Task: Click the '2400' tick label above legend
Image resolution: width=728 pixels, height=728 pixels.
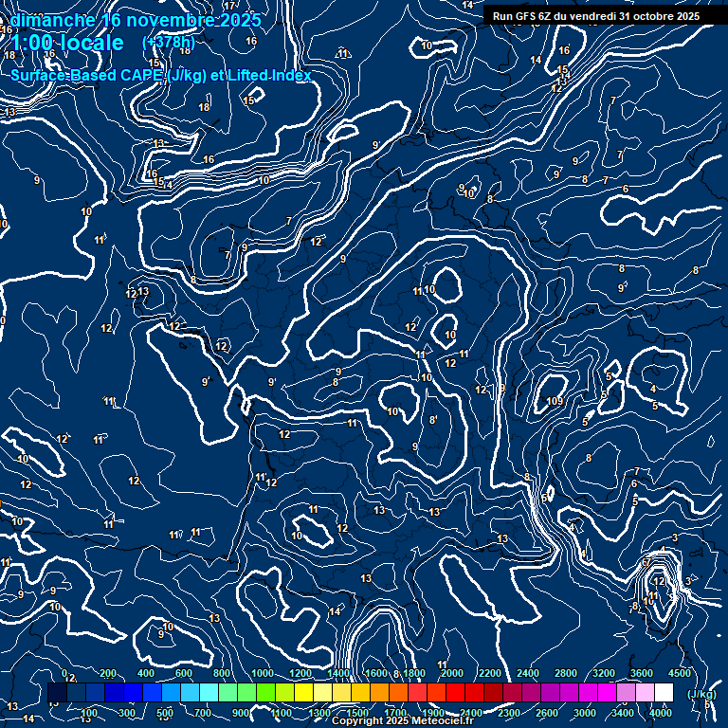Action: coord(528,673)
